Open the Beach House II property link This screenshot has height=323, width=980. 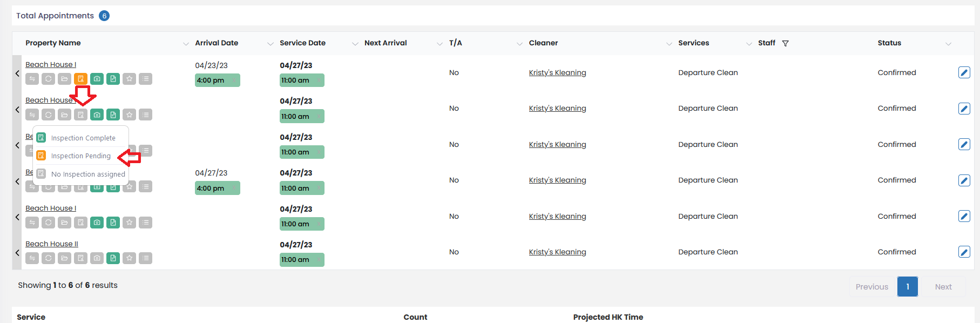coord(52,244)
